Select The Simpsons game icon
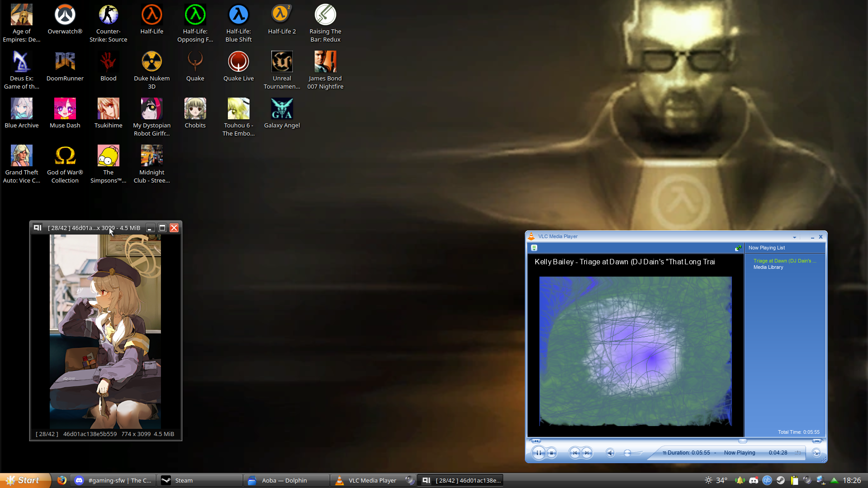The width and height of the screenshot is (868, 488). (108, 164)
